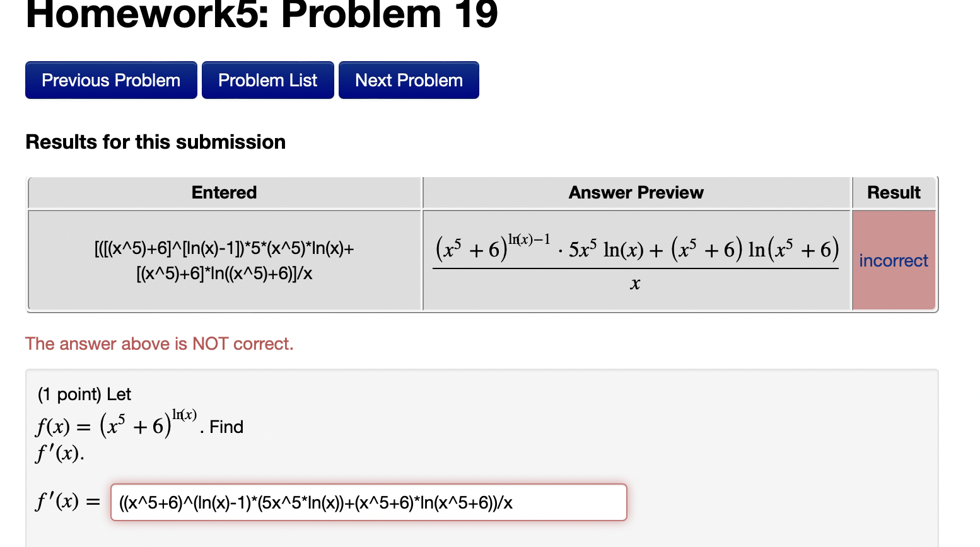The width and height of the screenshot is (980, 547).
Task: Click the Previous Problem button
Action: pos(111,80)
